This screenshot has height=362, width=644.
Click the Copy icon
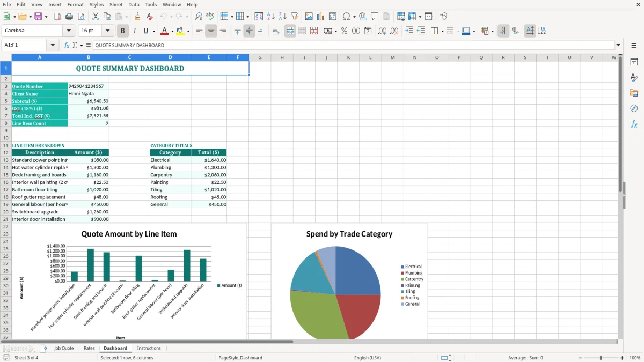(107, 17)
